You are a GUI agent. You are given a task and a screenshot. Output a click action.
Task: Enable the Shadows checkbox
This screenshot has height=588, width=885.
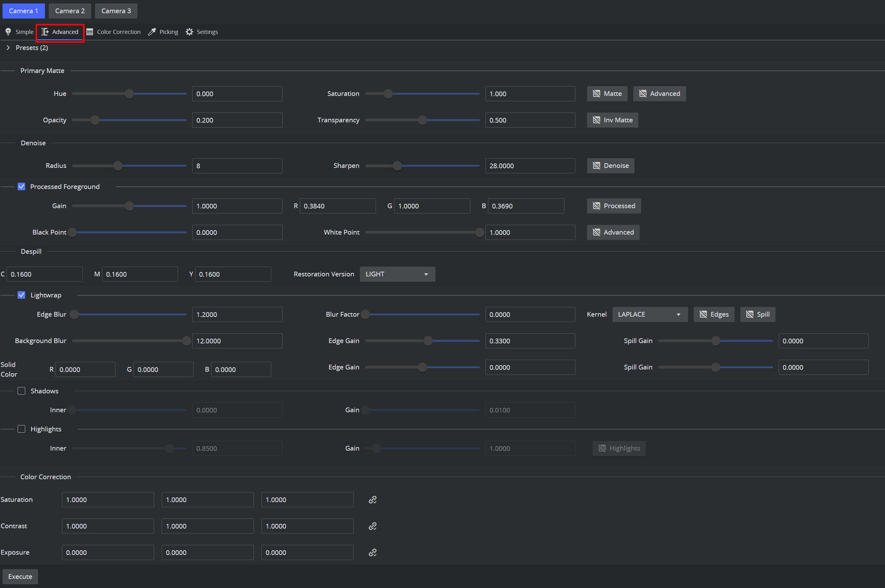[x=21, y=391]
